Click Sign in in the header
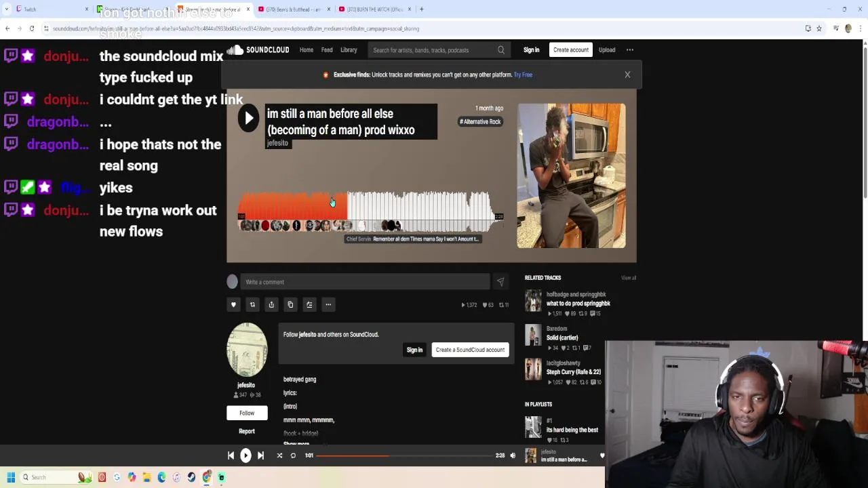The height and width of the screenshot is (488, 868). click(x=531, y=50)
